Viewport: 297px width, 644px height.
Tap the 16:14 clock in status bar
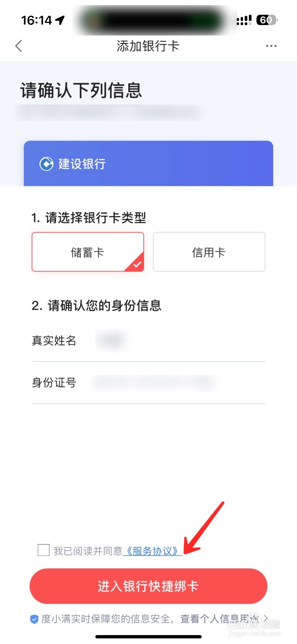pos(36,20)
